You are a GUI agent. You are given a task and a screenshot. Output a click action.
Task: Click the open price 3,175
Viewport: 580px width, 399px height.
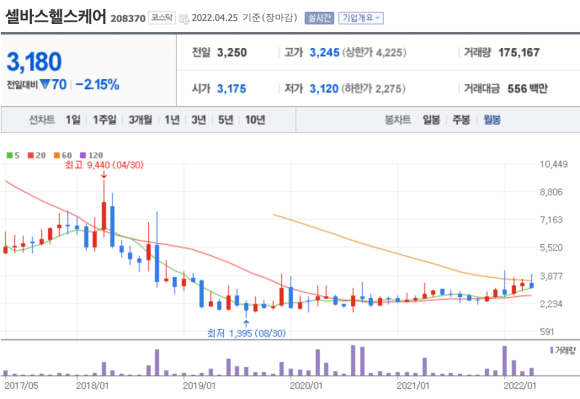[x=232, y=89]
